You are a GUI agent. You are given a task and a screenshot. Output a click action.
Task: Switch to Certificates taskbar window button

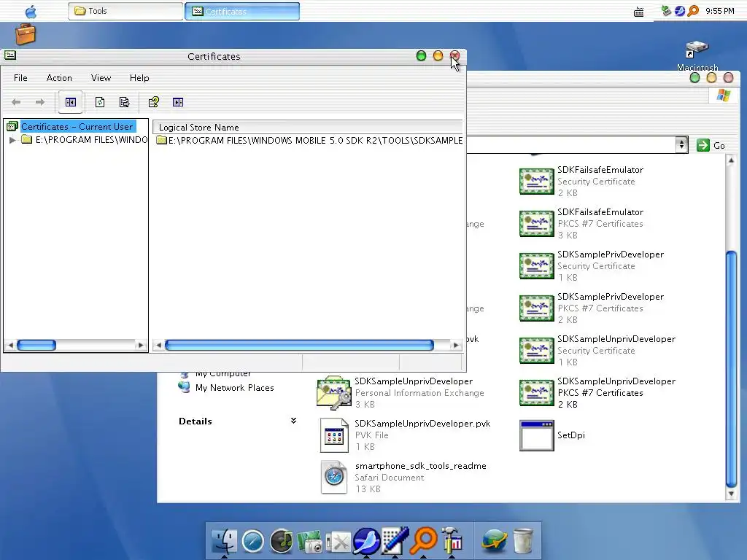242,11
